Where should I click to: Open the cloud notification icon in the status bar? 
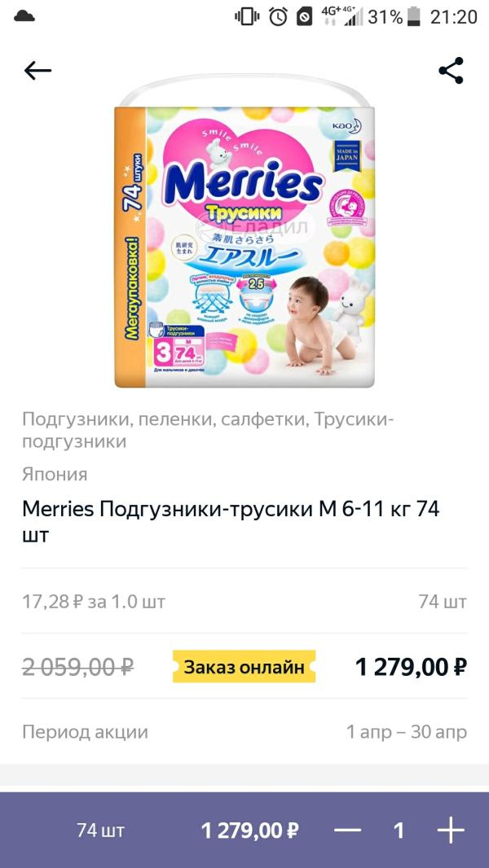click(x=24, y=16)
